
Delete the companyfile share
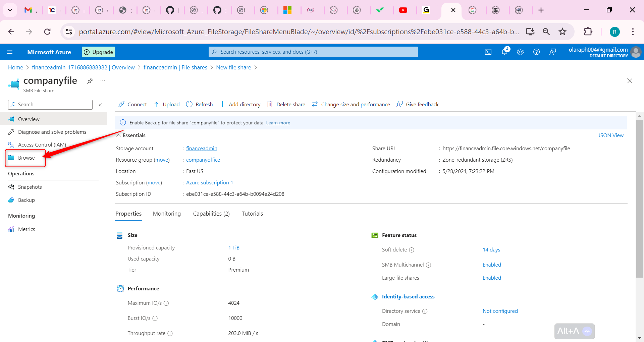tap(286, 104)
